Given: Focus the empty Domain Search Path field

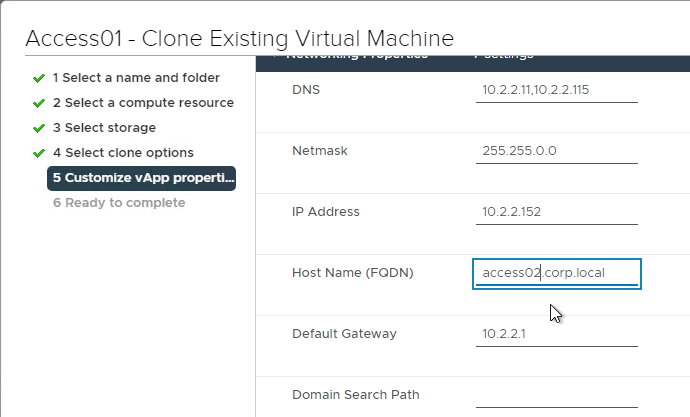Looking at the screenshot, I should coord(557,395).
